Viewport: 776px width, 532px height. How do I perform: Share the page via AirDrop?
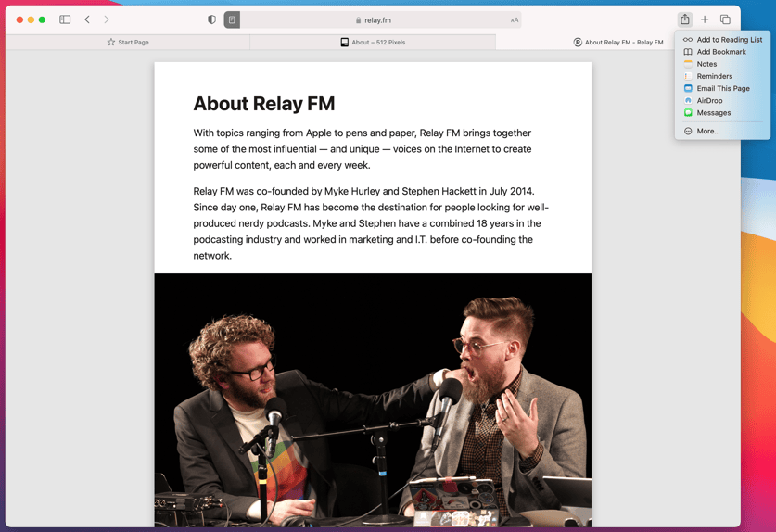point(722,100)
